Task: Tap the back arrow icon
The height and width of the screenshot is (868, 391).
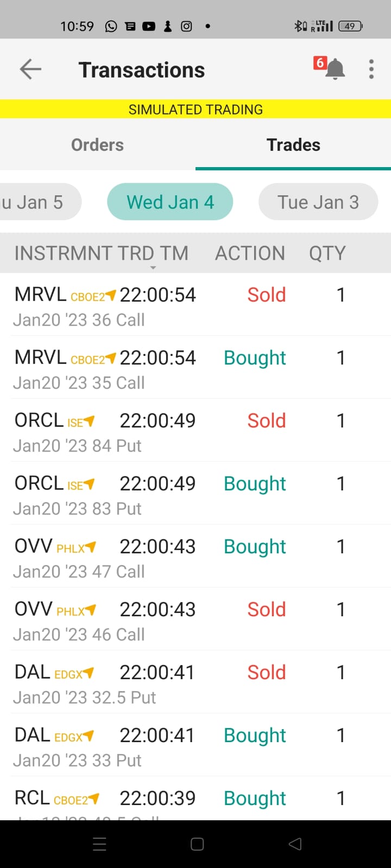Action: 30,69
